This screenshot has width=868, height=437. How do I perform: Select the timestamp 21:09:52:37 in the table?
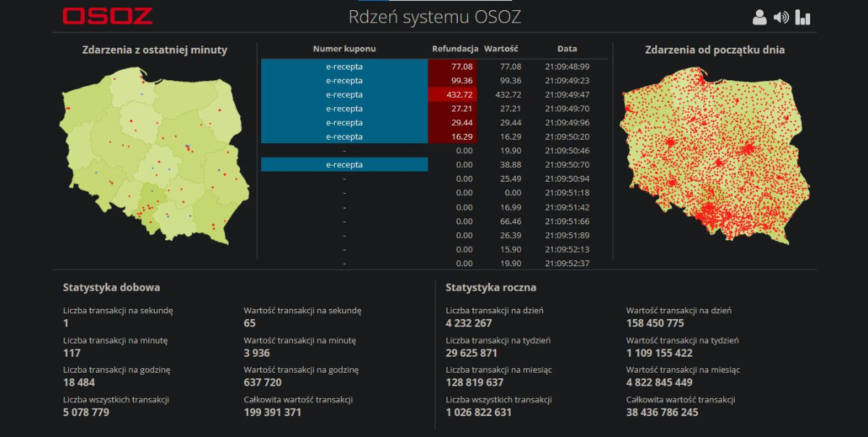(x=567, y=263)
